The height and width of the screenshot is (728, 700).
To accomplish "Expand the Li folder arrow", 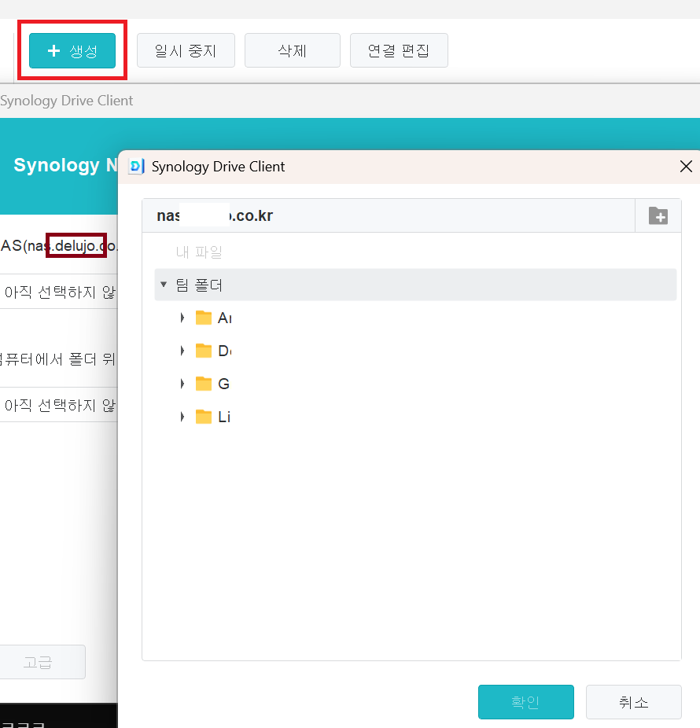I will (x=182, y=417).
